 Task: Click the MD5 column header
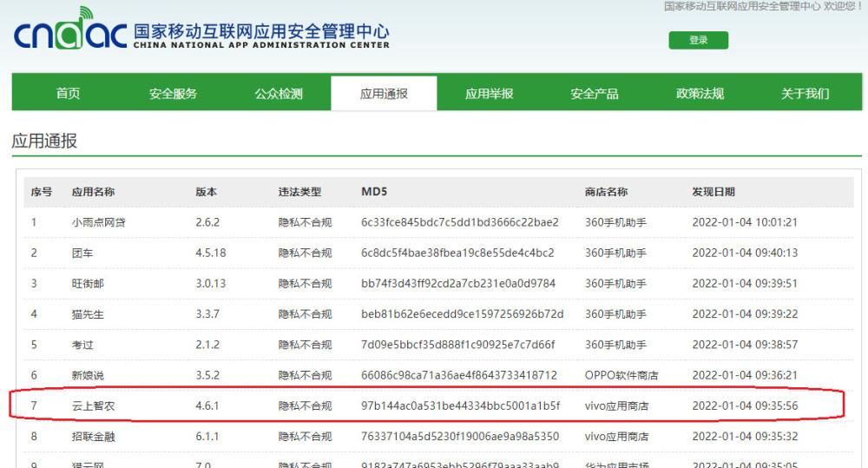click(x=374, y=192)
